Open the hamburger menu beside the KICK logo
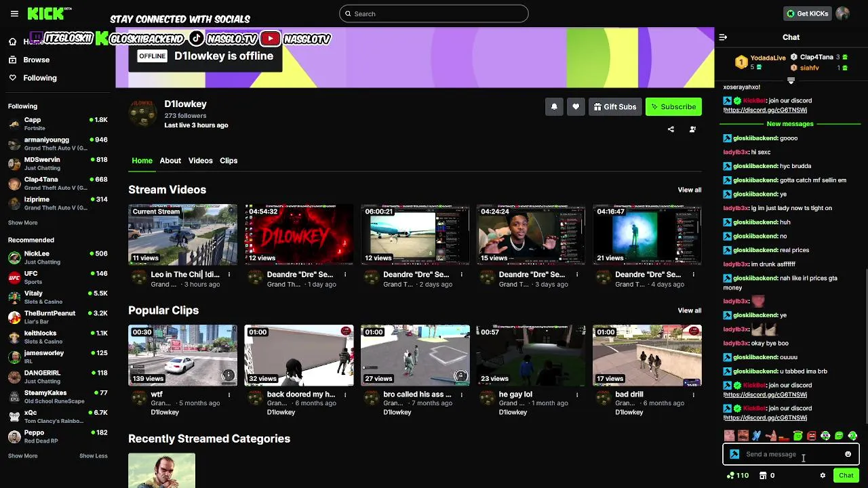Image resolution: width=868 pixels, height=488 pixels. 14,14
